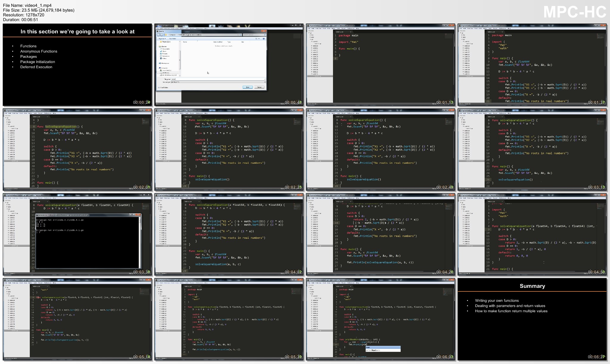Image resolution: width=610 pixels, height=364 pixels.
Task: Open the Organize dropdown in Save As dialog
Action: click(x=162, y=39)
